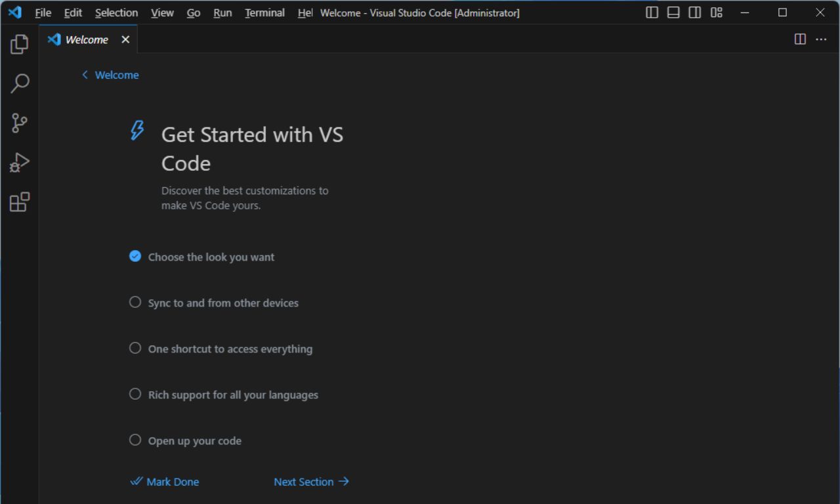This screenshot has width=840, height=504.
Task: Toggle primary side bar layout icon
Action: coord(652,12)
